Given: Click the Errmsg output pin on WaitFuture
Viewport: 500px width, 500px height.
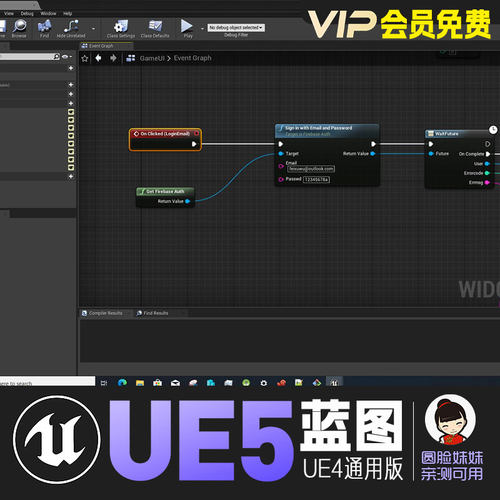Looking at the screenshot, I should point(487,182).
